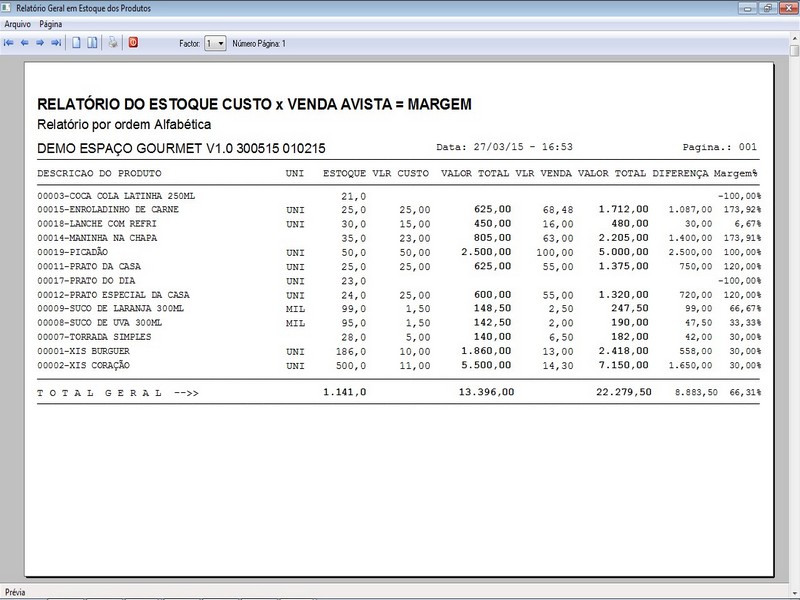
Task: Click XIS BURGUER stock 186,0
Action: [351, 352]
